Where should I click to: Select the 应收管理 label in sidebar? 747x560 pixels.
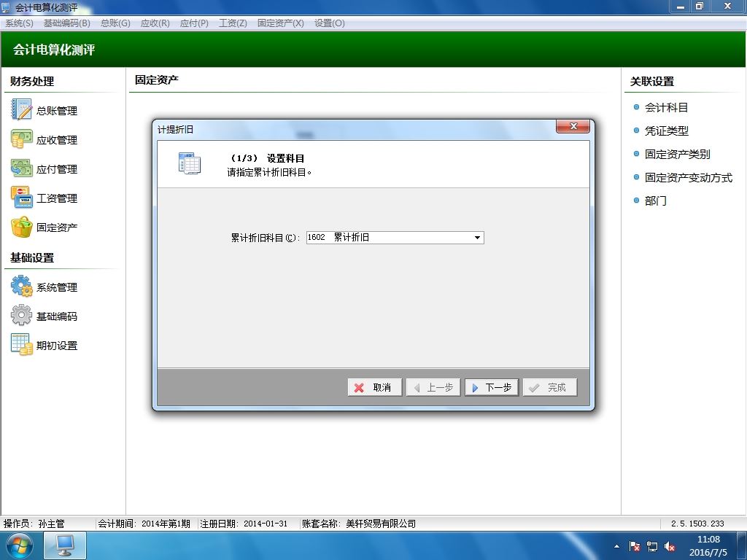pos(57,140)
